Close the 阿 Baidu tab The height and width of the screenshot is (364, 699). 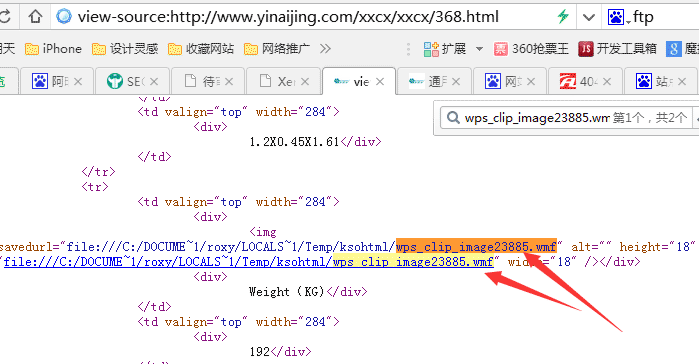(x=78, y=82)
